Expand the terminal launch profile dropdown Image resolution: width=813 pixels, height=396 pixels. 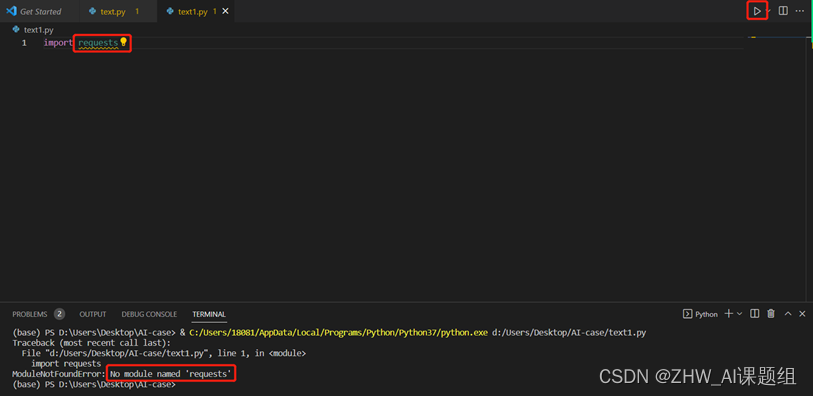click(740, 314)
